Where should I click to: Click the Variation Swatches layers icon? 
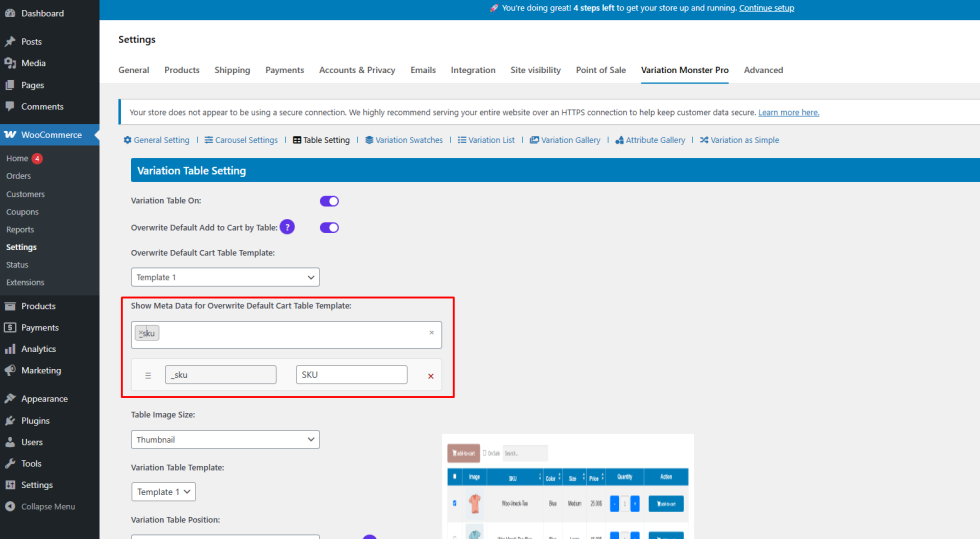[369, 140]
